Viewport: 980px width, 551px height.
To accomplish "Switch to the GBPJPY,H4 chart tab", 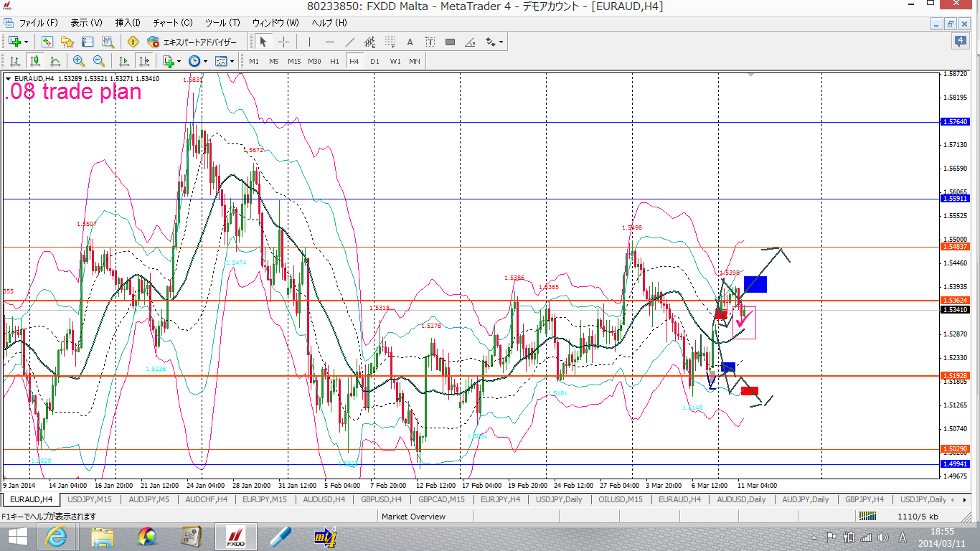I will click(x=864, y=499).
